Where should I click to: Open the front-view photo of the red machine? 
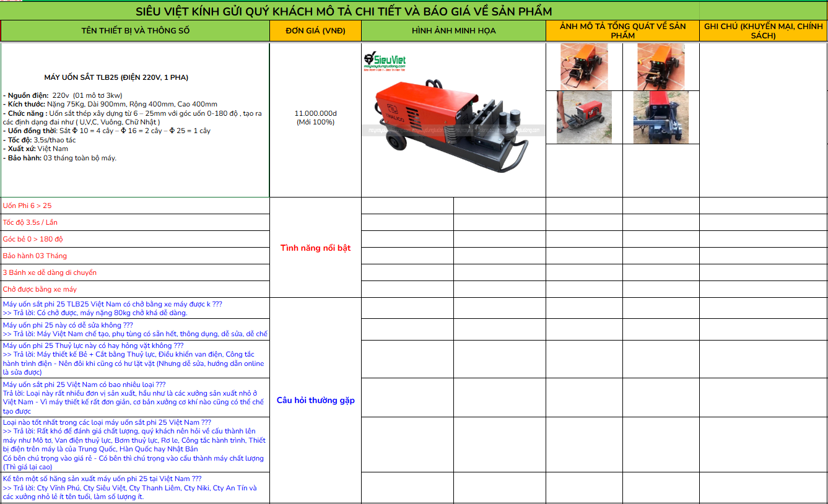pyautogui.click(x=661, y=117)
